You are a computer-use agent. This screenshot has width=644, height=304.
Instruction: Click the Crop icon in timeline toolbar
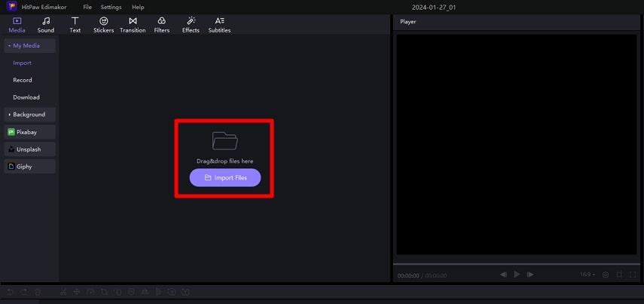tap(104, 292)
